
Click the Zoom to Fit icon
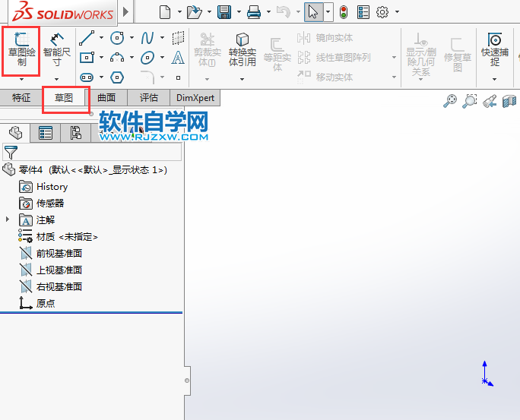[450, 101]
